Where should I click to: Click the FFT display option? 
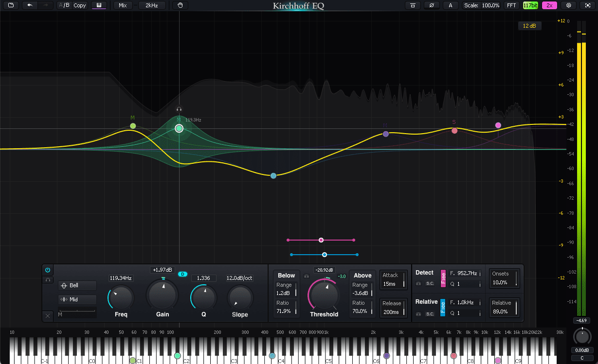coord(511,5)
